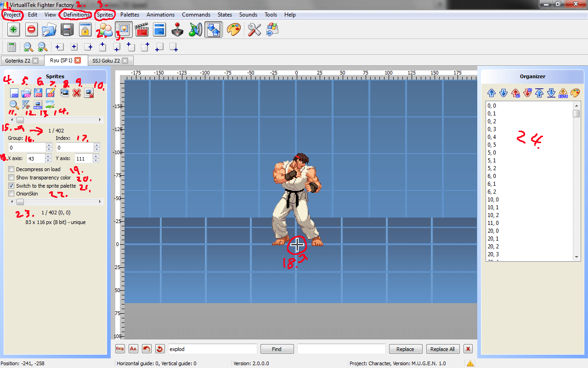Decrement the Index value spinner down
The height and width of the screenshot is (368, 588).
(96, 150)
